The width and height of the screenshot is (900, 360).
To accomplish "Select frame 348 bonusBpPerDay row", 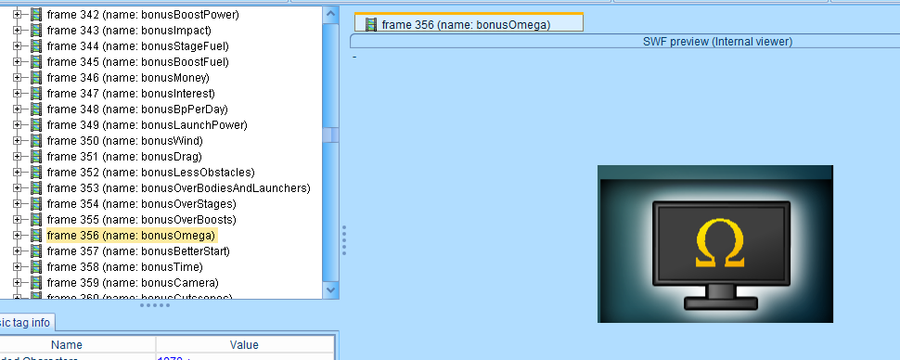I will pyautogui.click(x=138, y=109).
